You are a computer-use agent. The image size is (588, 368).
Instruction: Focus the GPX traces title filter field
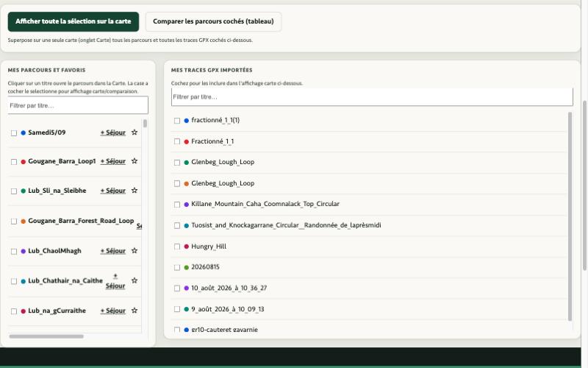[x=372, y=97]
